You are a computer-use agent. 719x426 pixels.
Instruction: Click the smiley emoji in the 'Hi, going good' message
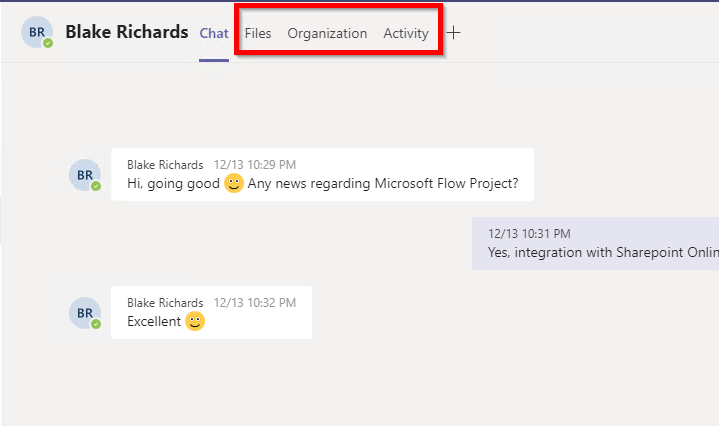coord(234,184)
